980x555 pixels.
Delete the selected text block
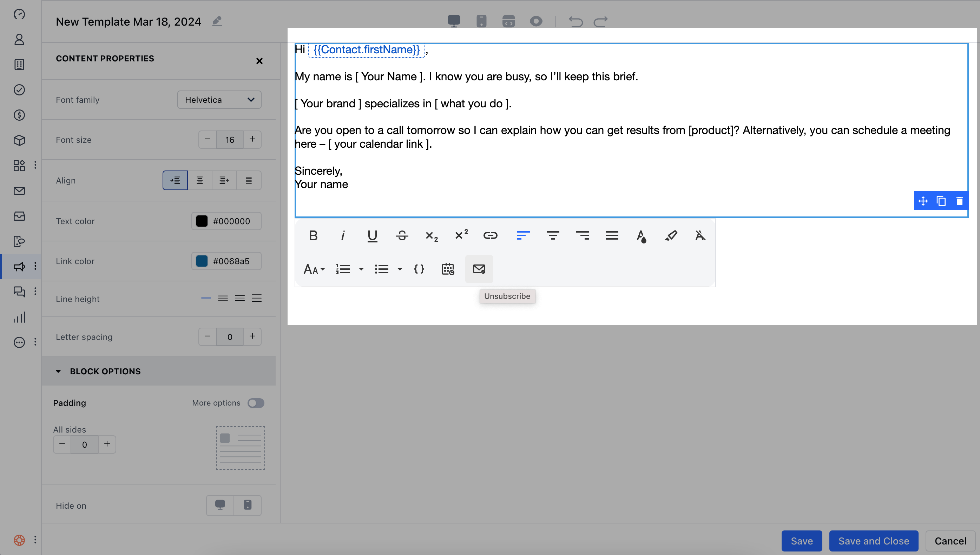(959, 201)
